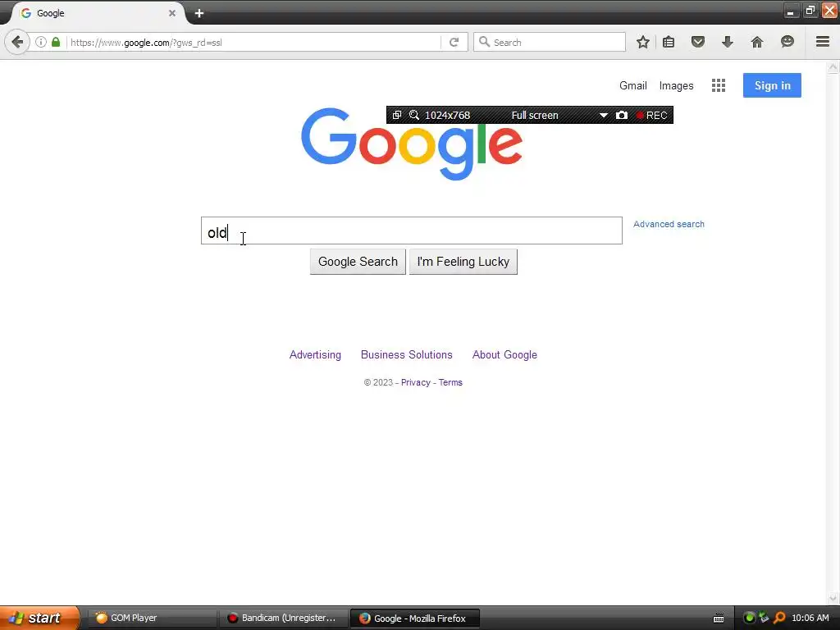Close the Google tab
Screen dimensions: 840x630
(x=172, y=13)
